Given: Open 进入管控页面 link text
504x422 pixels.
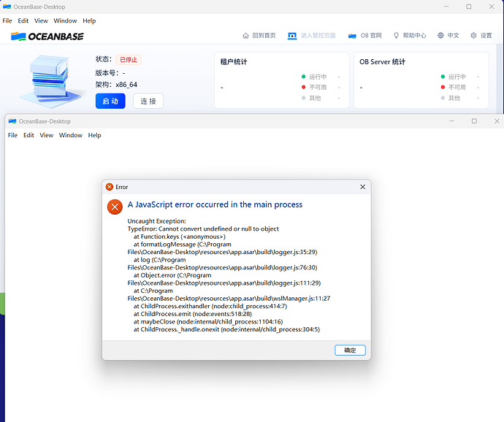Looking at the screenshot, I should point(318,35).
